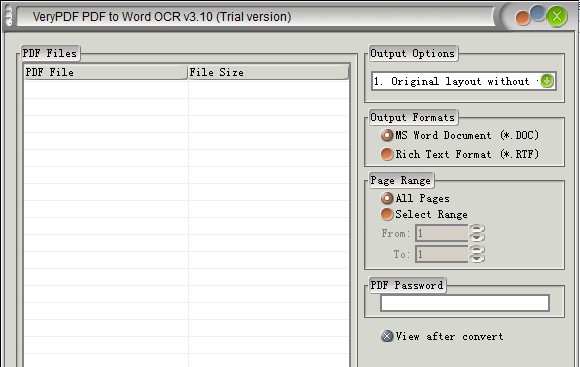Image resolution: width=580 pixels, height=367 pixels.
Task: Close the window with the green X button
Action: coord(557,16)
